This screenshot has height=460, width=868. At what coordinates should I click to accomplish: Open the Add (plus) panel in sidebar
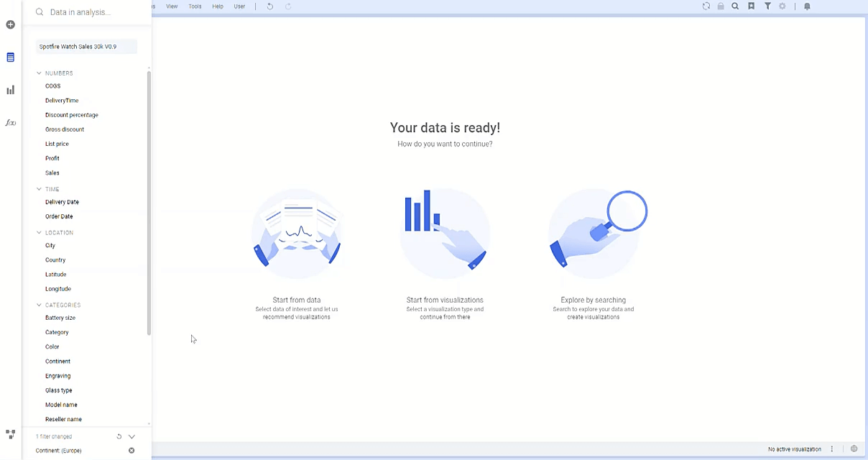(x=10, y=24)
